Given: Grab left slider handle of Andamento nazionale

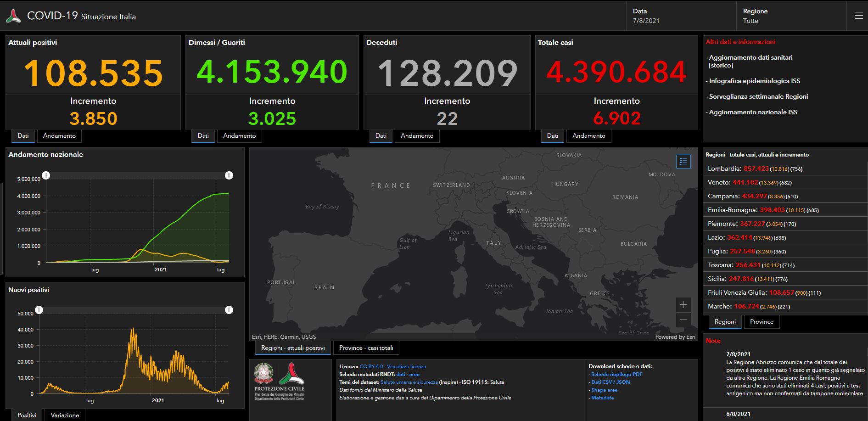Looking at the screenshot, I should (46, 175).
